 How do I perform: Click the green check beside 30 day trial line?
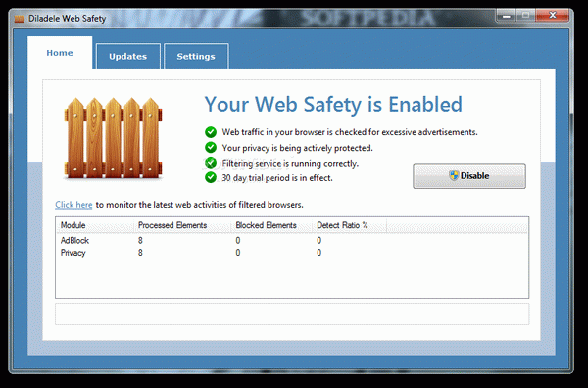click(x=211, y=177)
